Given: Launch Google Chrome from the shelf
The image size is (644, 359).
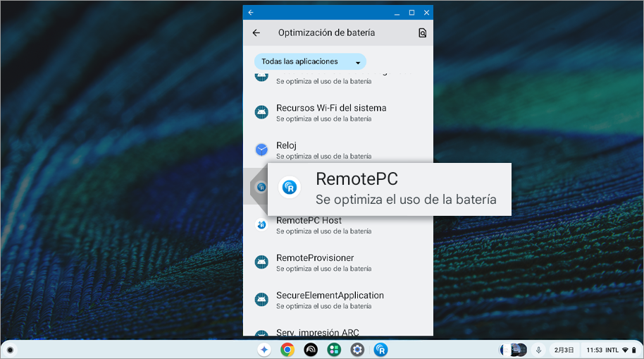Looking at the screenshot, I should click(x=287, y=350).
